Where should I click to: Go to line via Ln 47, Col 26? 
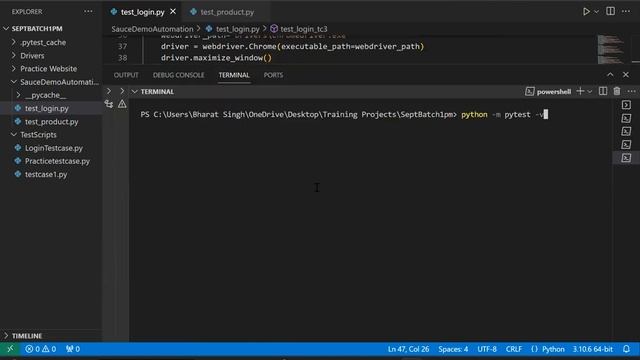tap(408, 349)
